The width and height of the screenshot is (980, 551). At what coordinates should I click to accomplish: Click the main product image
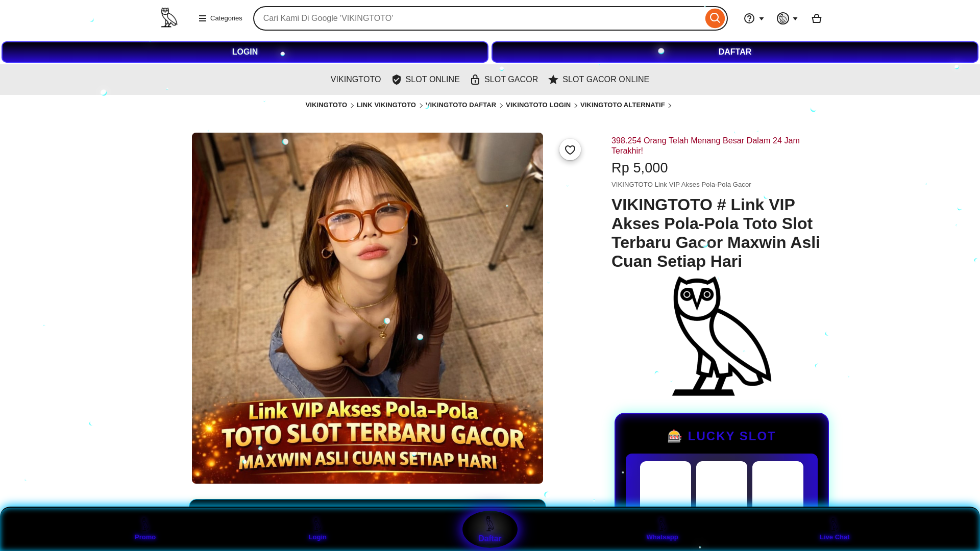(x=367, y=308)
